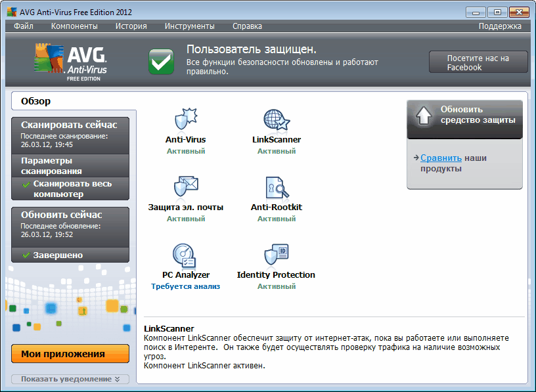The width and height of the screenshot is (536, 392).
Task: Select the Обзор tab
Action: click(74, 101)
